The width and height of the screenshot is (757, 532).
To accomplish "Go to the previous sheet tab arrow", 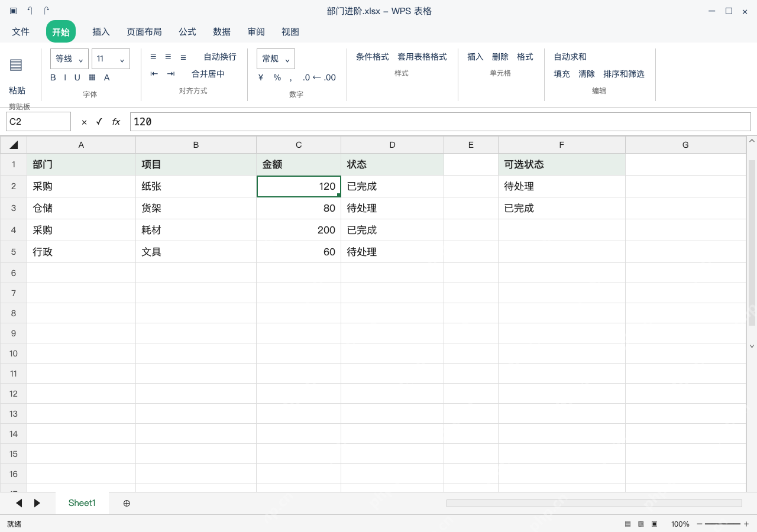I will (19, 503).
